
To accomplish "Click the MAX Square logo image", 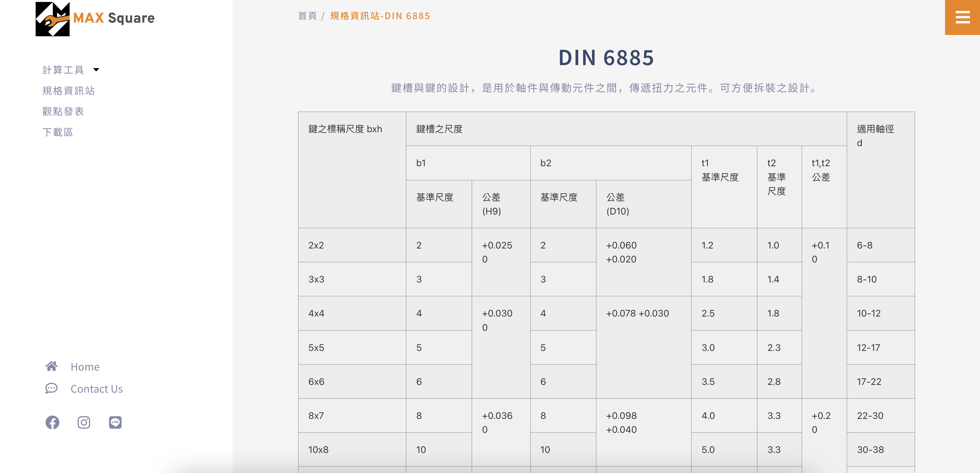I will (52, 19).
